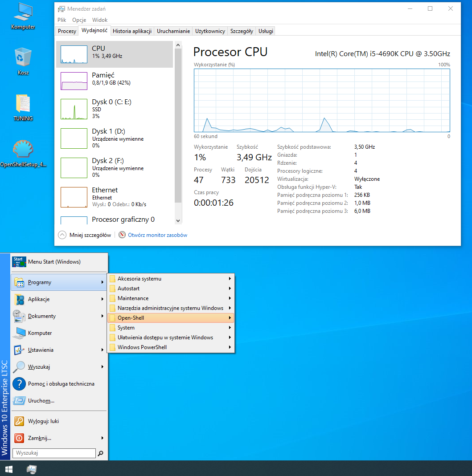The image size is (472, 476).
Task: Switch to the Uruchamianie tab
Action: [173, 31]
